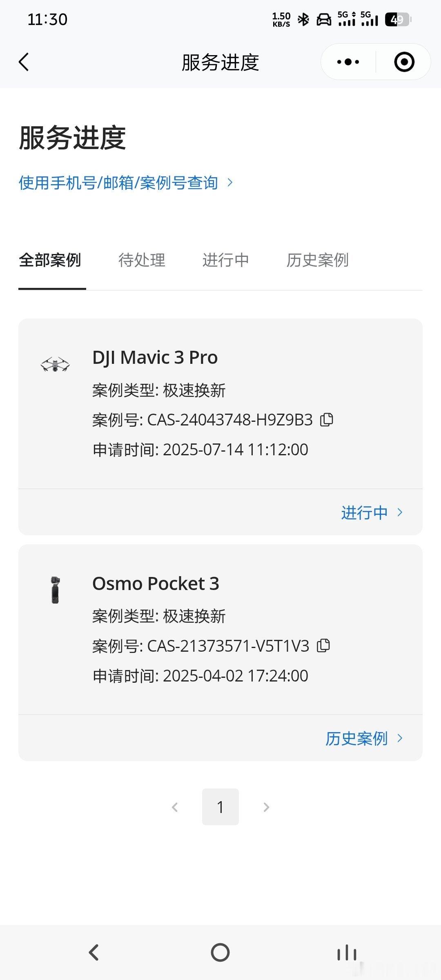Copy case number CAS-21373571-V5T1V3

pos(323,646)
